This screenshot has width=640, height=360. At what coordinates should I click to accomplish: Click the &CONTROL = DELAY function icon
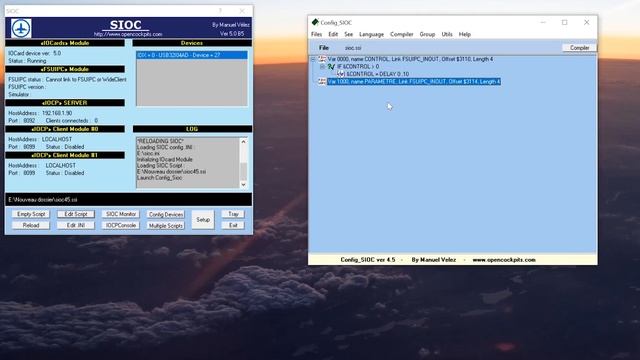pyautogui.click(x=340, y=74)
